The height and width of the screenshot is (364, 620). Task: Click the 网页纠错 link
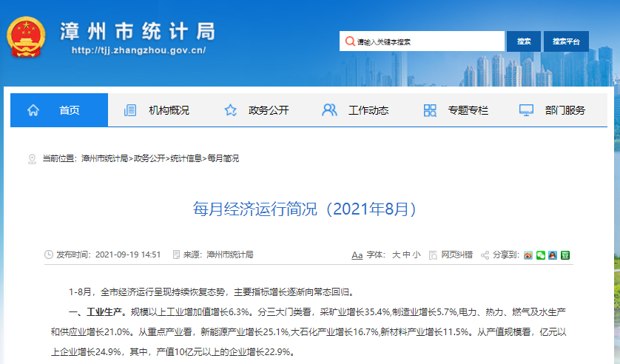click(456, 255)
